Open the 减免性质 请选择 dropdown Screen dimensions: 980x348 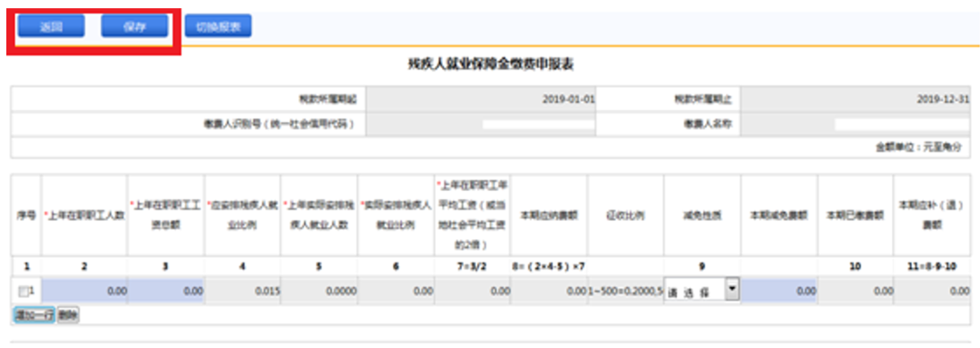pyautogui.click(x=702, y=291)
